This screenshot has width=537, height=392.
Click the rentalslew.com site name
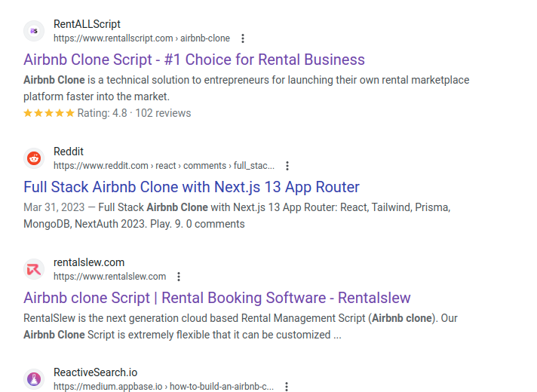(89, 262)
